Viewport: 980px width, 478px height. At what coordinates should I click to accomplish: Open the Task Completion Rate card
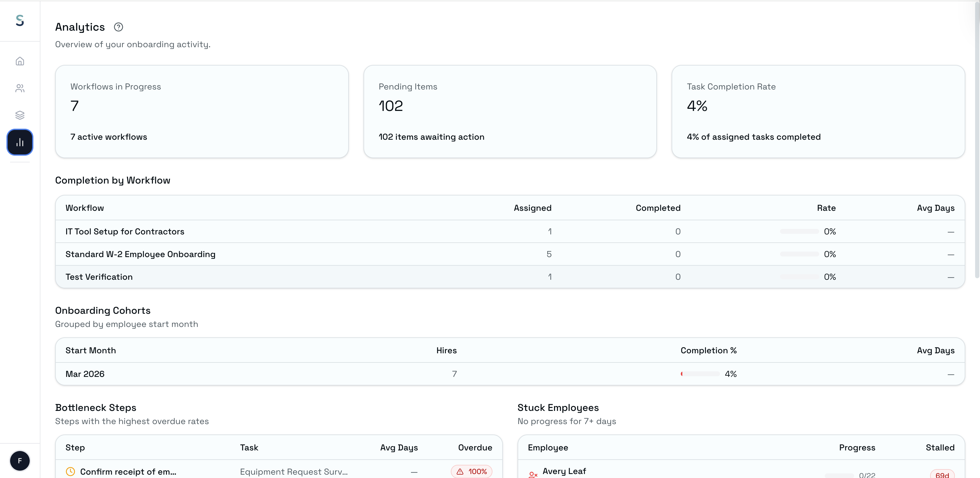point(818,112)
